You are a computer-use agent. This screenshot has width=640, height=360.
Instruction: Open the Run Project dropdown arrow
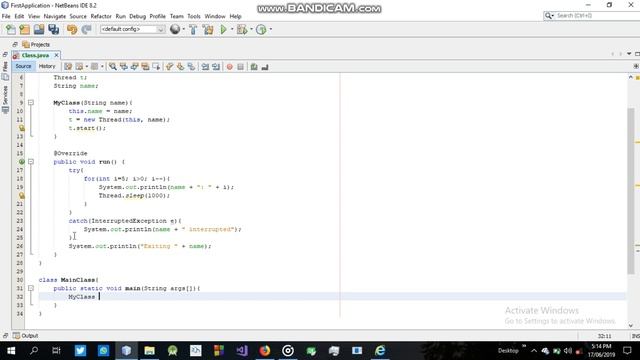click(x=232, y=29)
